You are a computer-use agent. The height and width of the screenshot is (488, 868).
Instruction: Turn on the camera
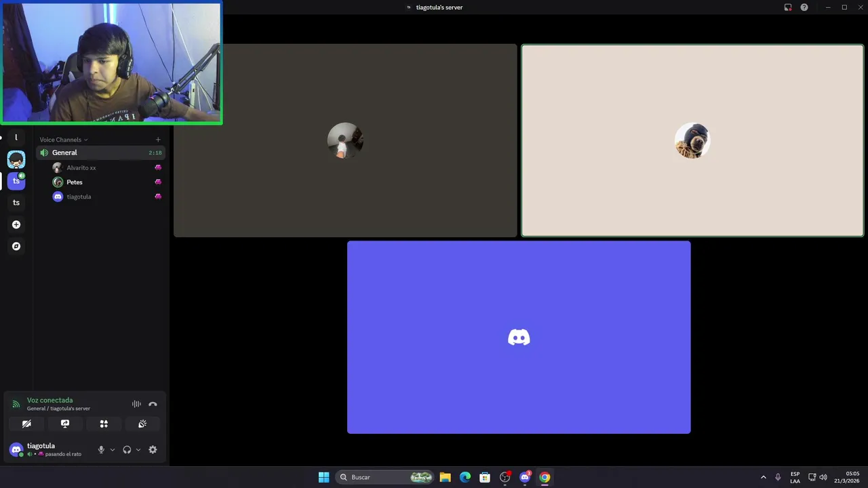(x=26, y=424)
